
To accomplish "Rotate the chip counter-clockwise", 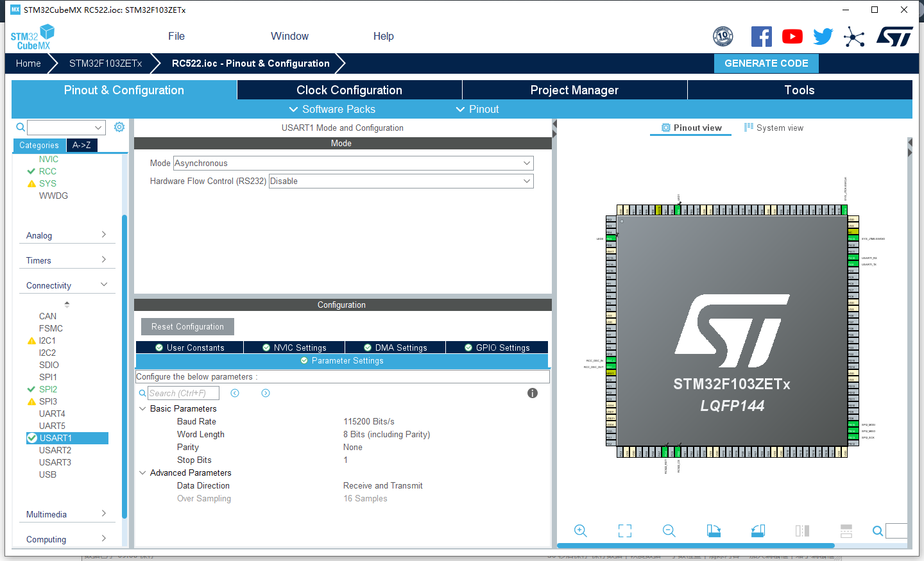I will pyautogui.click(x=758, y=530).
